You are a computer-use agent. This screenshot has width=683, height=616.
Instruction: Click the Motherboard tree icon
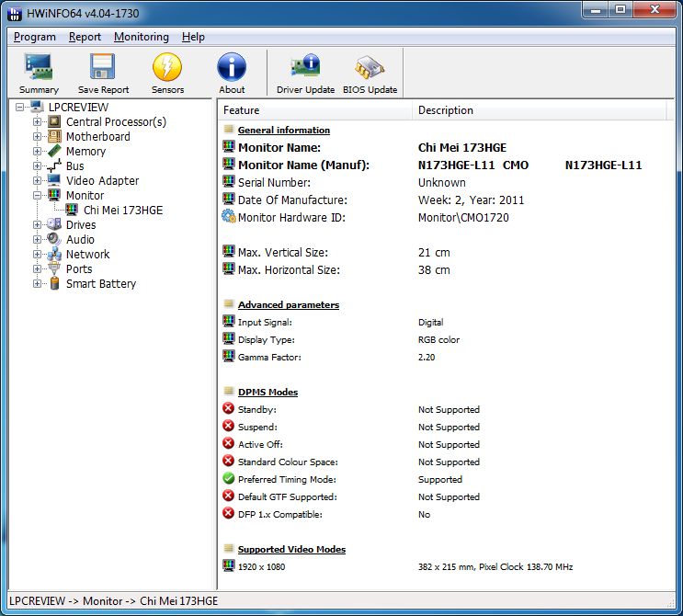pos(54,136)
